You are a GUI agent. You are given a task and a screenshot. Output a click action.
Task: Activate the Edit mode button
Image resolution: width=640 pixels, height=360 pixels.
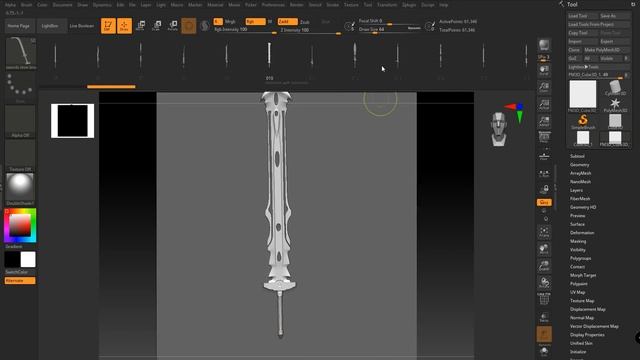point(108,26)
